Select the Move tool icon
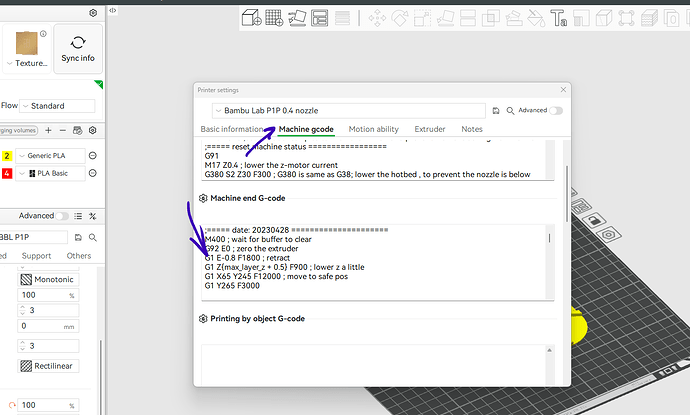 point(377,18)
